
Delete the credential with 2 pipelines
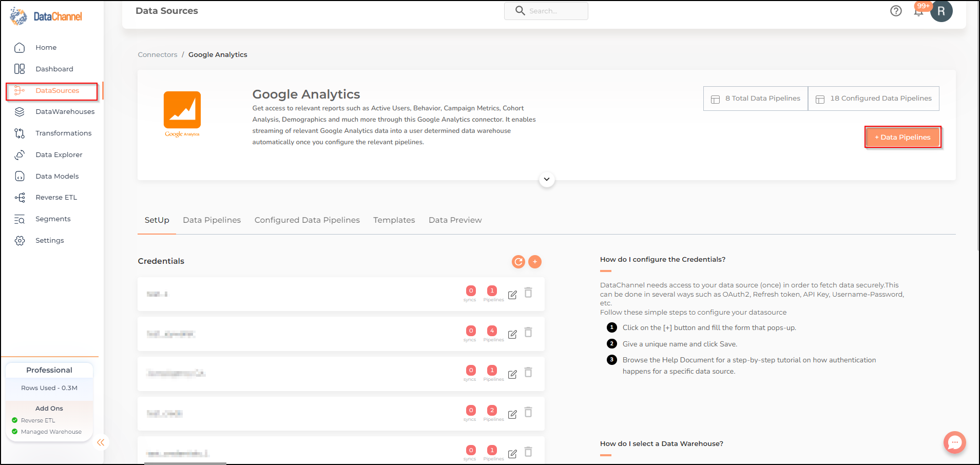[x=528, y=412]
